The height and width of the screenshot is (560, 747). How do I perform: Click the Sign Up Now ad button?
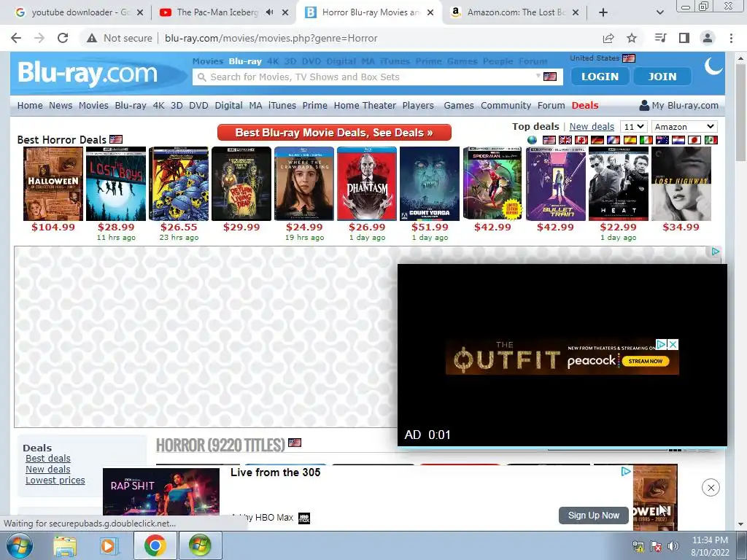(x=594, y=516)
